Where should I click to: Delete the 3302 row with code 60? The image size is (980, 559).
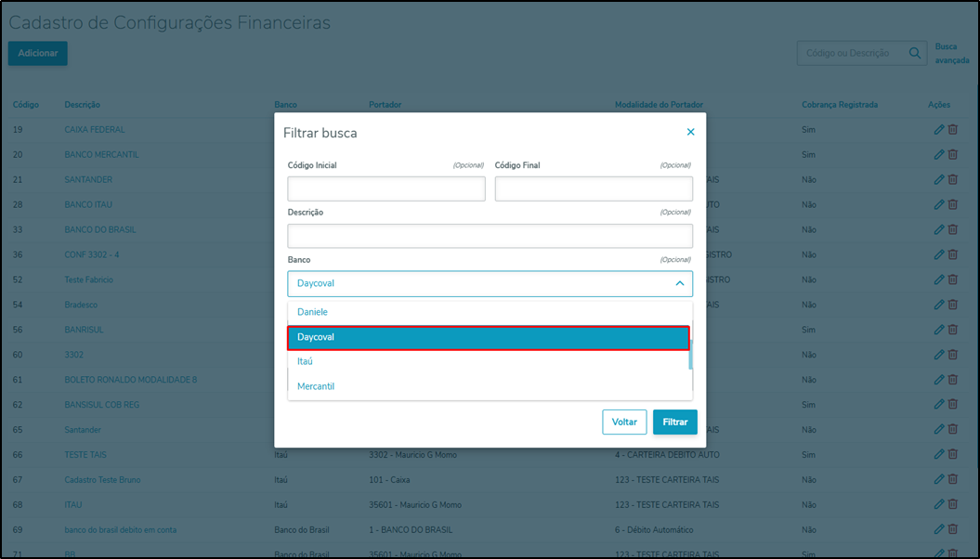952,354
